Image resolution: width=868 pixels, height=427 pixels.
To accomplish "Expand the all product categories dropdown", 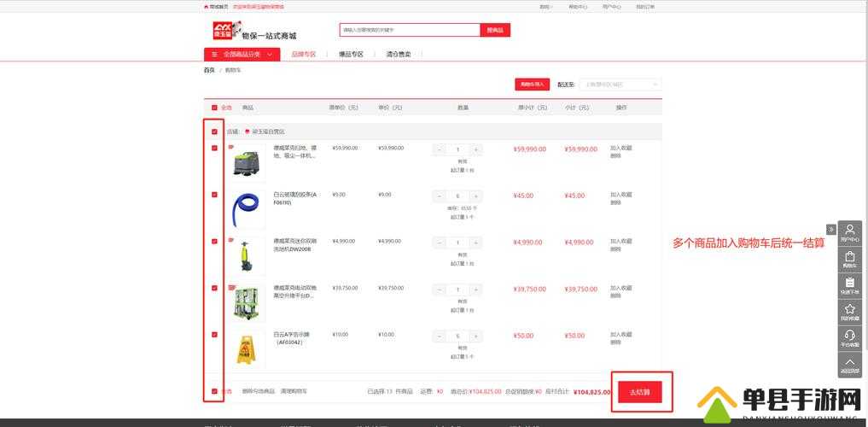I will 242,55.
